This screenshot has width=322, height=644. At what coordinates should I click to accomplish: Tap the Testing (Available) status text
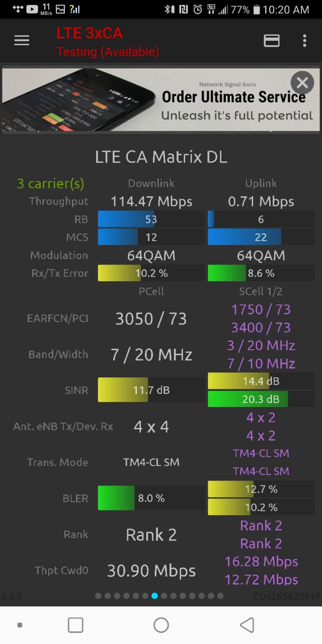tap(108, 51)
